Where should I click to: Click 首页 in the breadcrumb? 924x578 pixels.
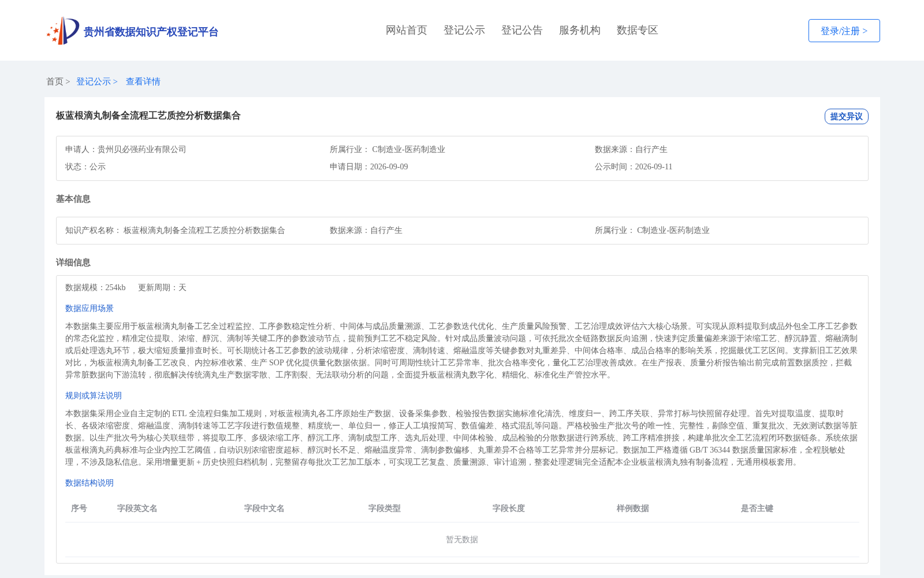click(x=55, y=81)
